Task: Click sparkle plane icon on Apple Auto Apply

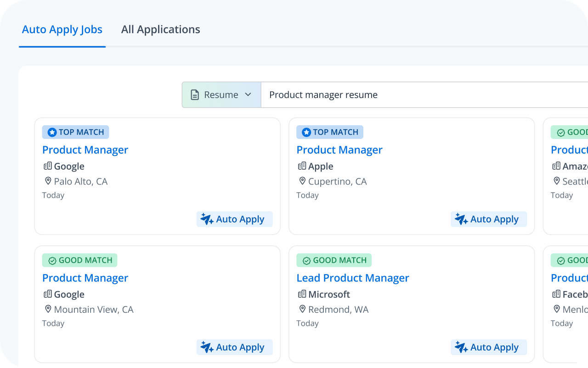Action: (461, 219)
